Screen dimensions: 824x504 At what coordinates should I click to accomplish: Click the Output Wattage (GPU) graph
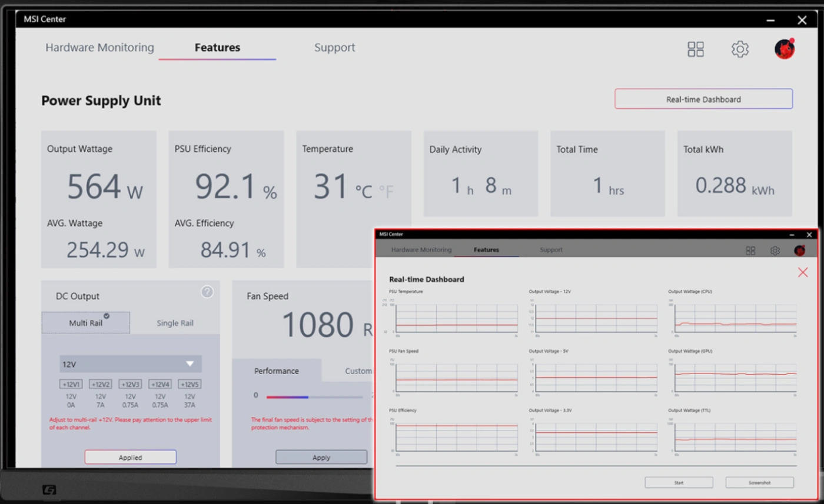(736, 378)
